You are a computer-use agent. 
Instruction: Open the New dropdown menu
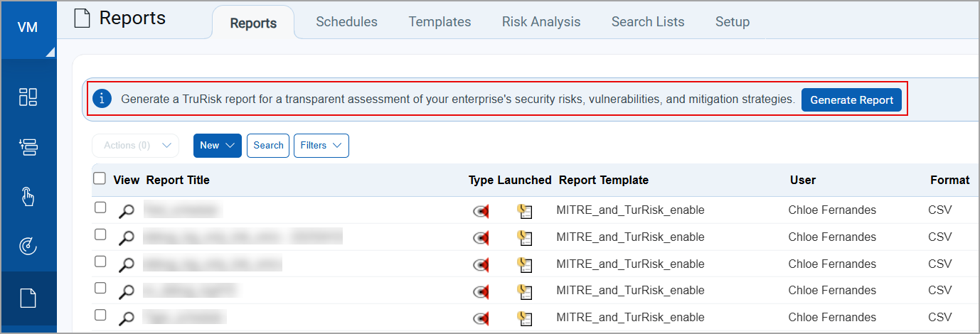(218, 146)
